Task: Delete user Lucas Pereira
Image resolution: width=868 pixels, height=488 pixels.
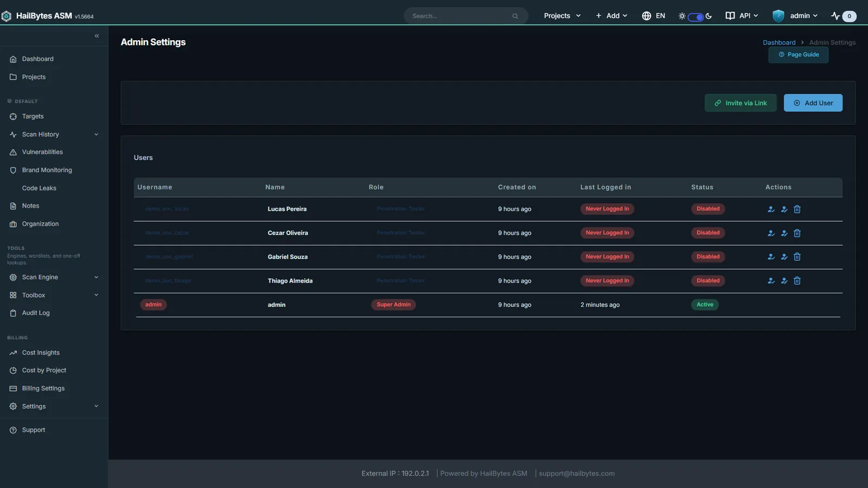Action: (797, 209)
